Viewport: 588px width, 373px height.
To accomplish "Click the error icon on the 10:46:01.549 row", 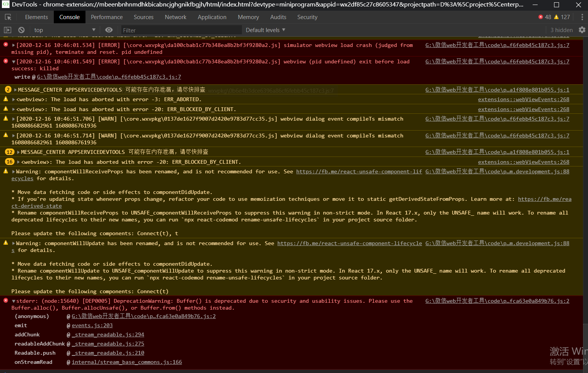I will click(x=6, y=61).
